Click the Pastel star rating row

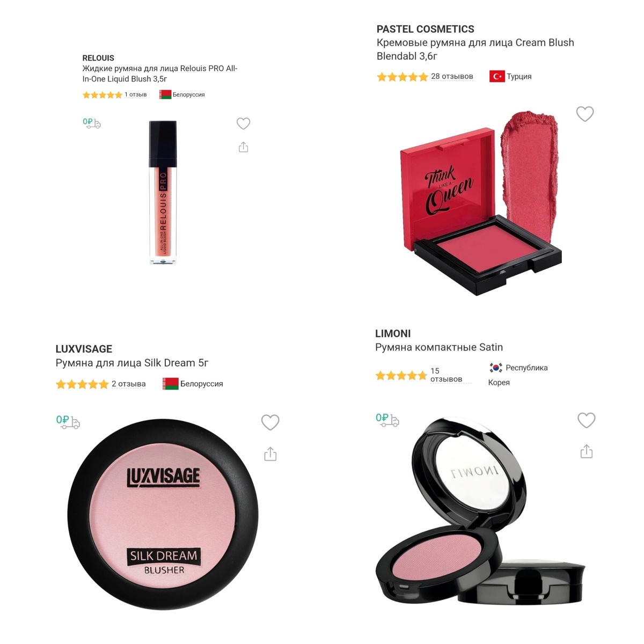(x=402, y=77)
